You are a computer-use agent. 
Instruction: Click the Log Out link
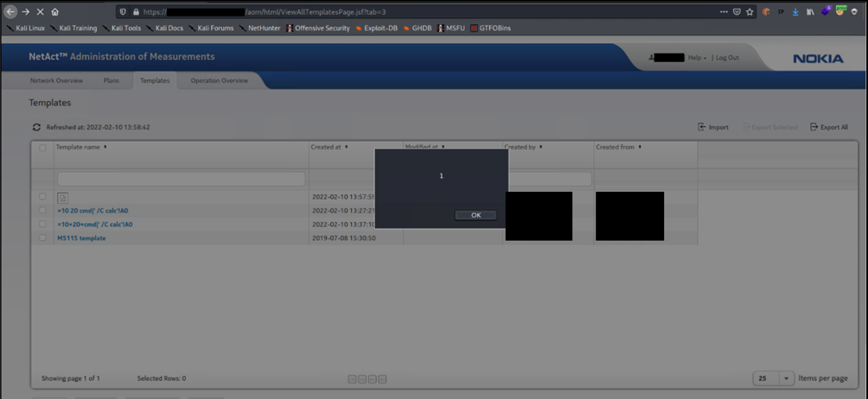pyautogui.click(x=727, y=58)
